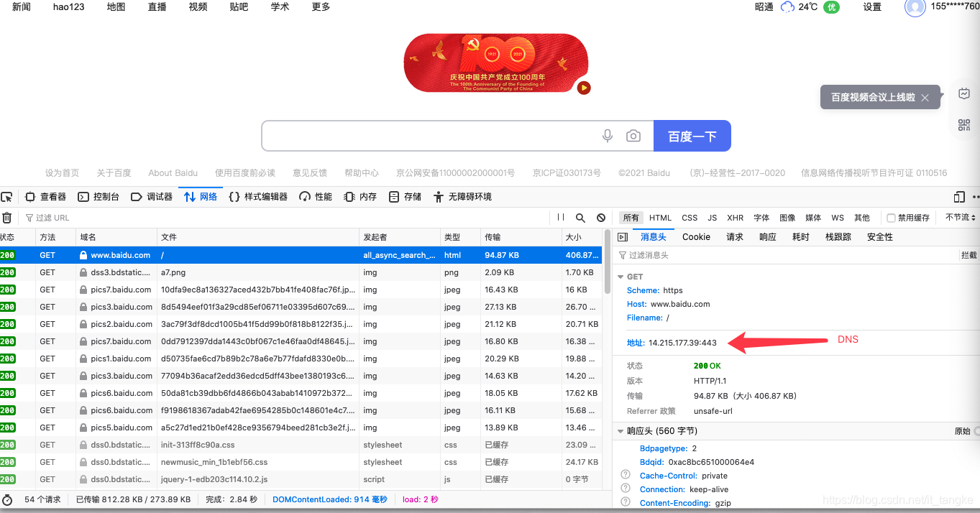Click the About Baidu footer link

(173, 173)
